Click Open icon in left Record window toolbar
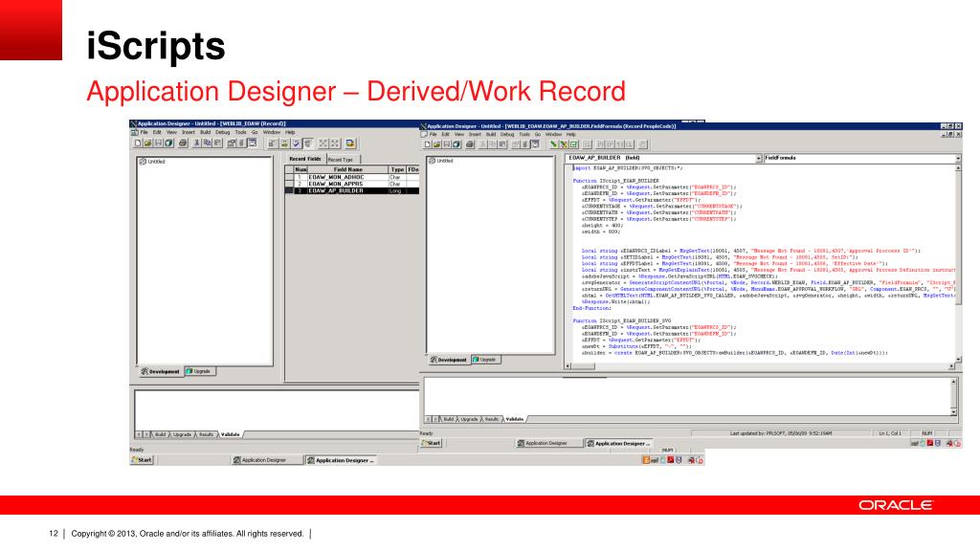980x551 pixels. pyautogui.click(x=148, y=143)
